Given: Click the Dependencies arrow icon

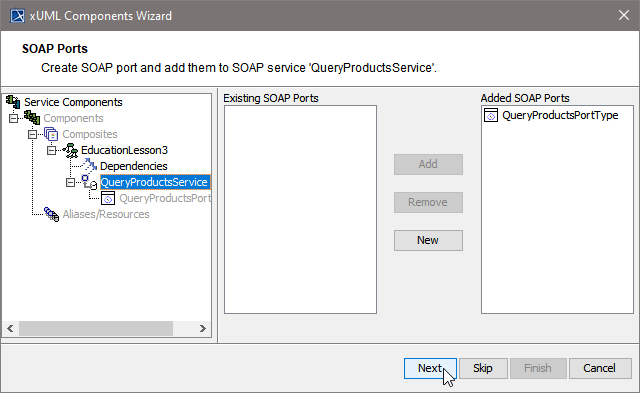Looking at the screenshot, I should 89,166.
